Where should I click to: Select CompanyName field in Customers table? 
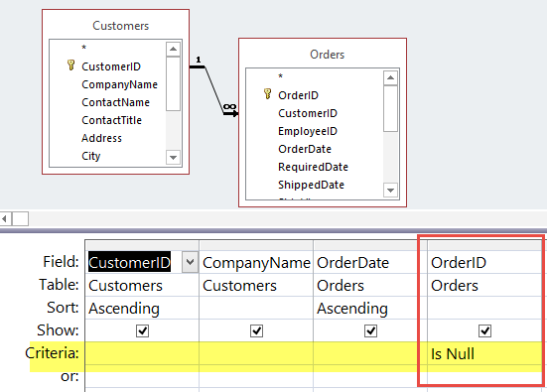pyautogui.click(x=120, y=84)
